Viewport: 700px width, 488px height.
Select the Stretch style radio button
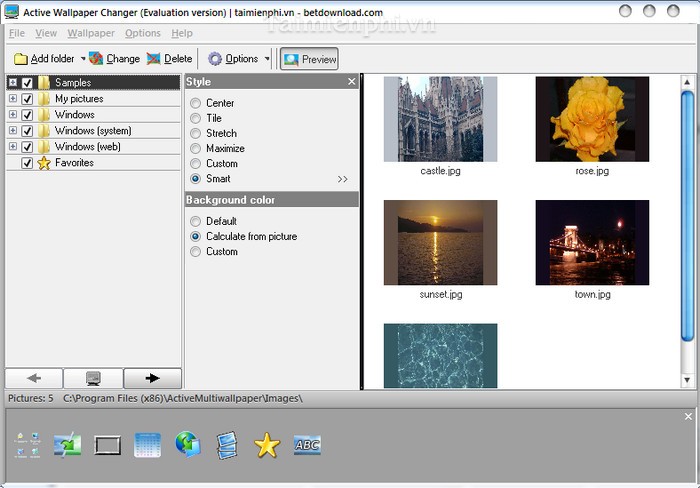(x=196, y=133)
